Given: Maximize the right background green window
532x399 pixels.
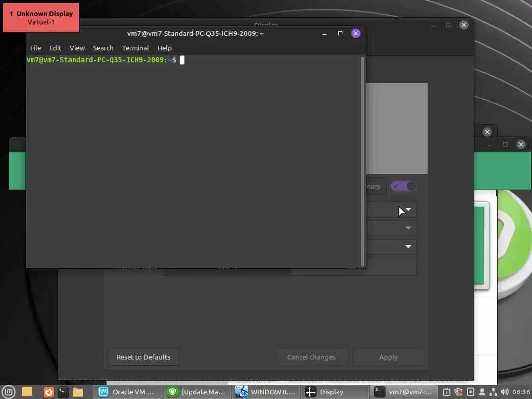Looking at the screenshot, I should point(505,144).
